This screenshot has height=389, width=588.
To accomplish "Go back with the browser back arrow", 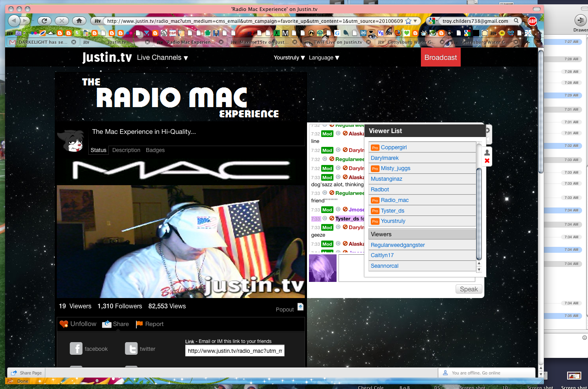I will tap(14, 20).
